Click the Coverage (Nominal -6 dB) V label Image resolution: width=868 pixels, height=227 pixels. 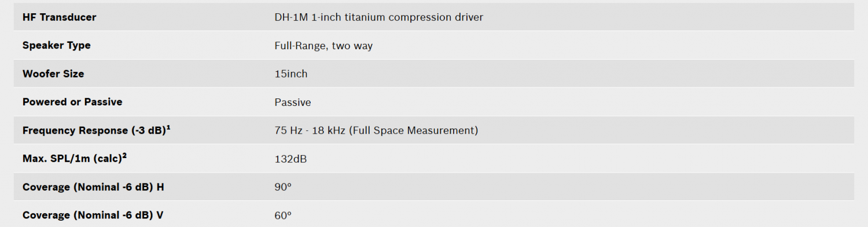(93, 215)
